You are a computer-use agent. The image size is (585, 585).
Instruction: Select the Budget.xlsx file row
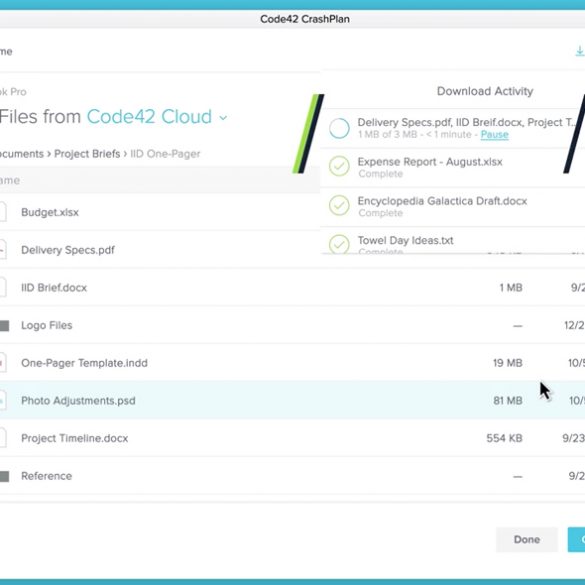point(160,212)
